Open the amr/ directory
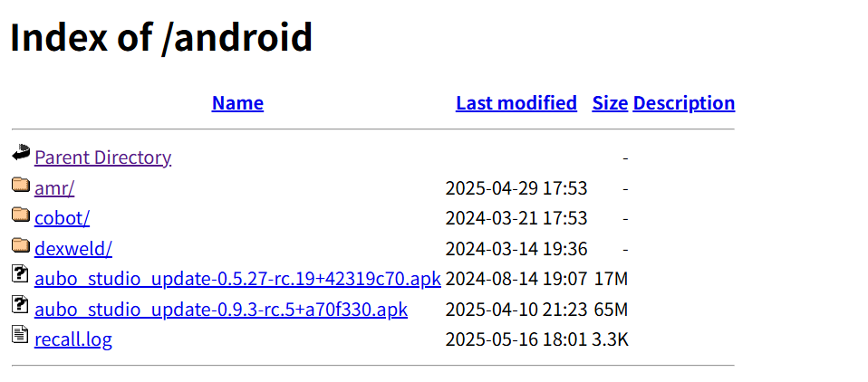868x382 pixels. (54, 188)
